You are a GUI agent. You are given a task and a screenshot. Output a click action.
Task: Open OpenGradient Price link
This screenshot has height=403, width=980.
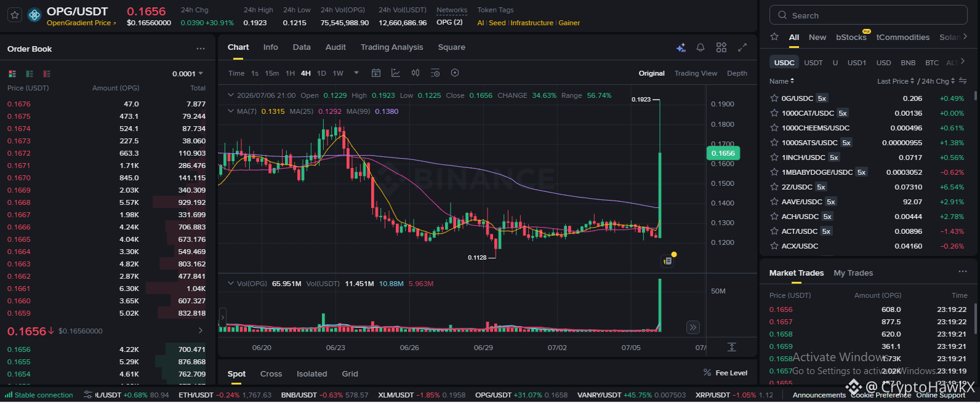[81, 23]
